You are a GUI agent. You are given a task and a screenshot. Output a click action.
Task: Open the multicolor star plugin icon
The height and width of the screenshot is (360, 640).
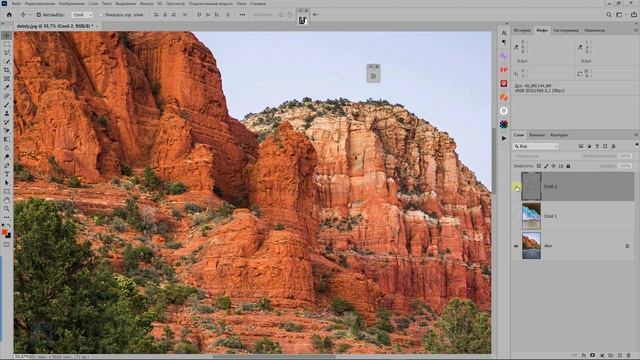[504, 124]
